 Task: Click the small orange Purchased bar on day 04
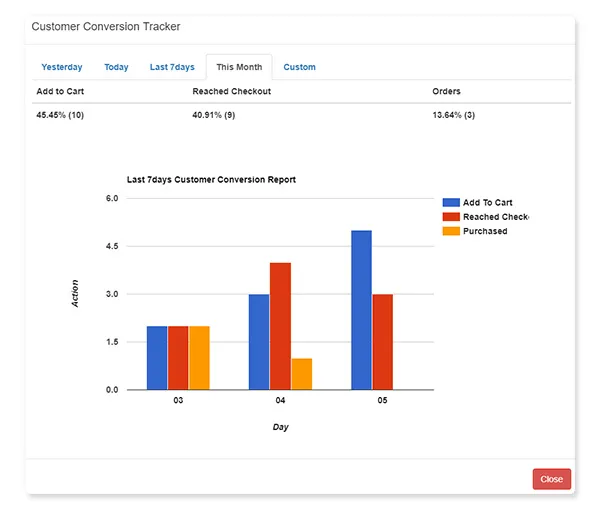pos(301,374)
